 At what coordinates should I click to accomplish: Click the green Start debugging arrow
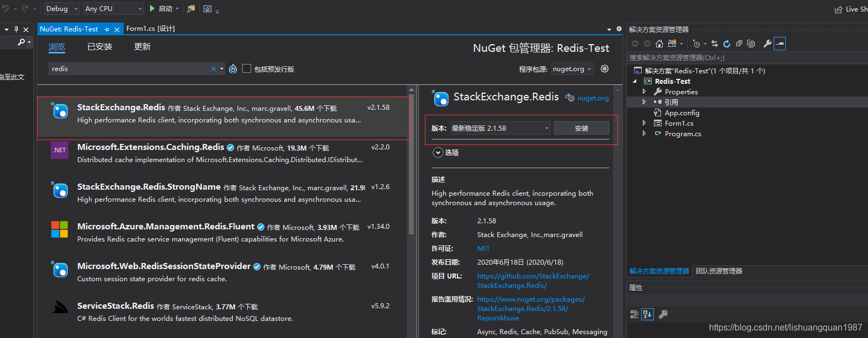[152, 8]
